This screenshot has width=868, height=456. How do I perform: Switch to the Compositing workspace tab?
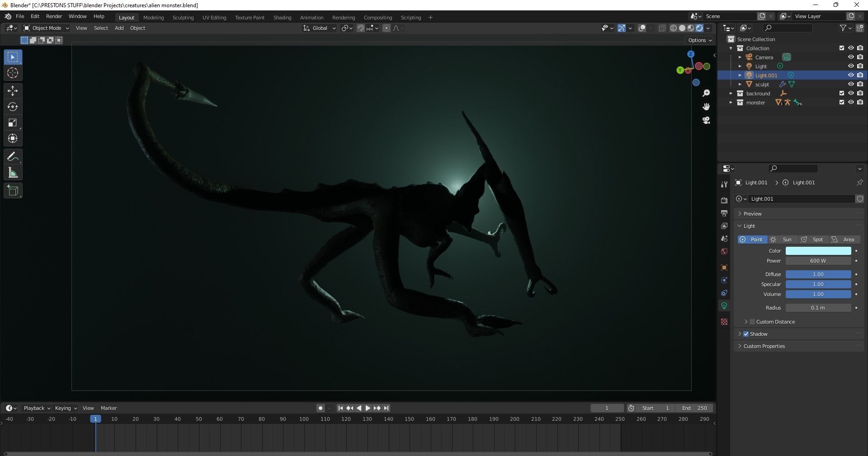click(378, 18)
